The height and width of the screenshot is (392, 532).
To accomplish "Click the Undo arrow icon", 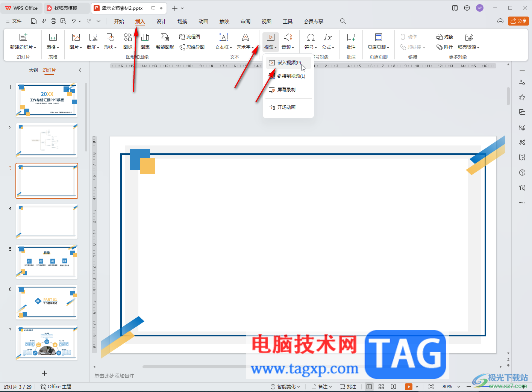I will (x=74, y=21).
